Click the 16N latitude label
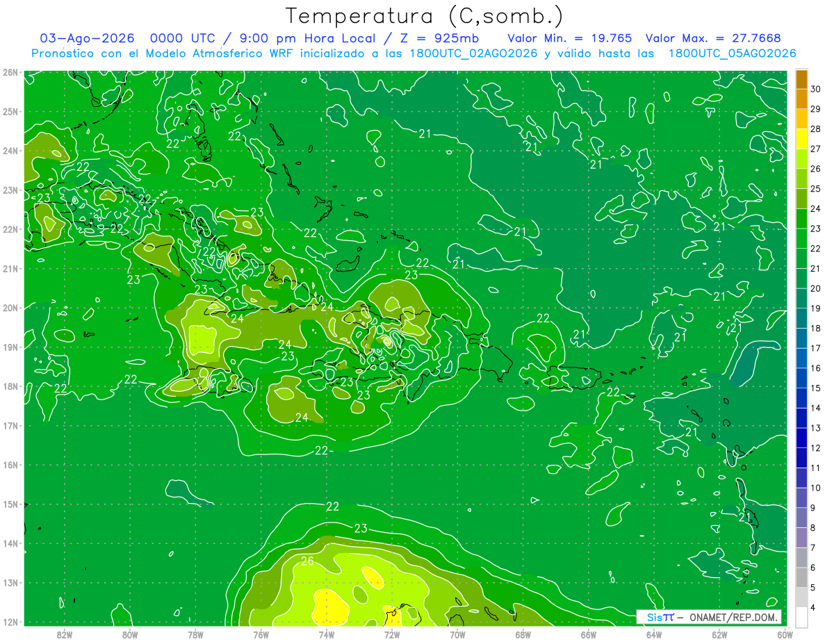Image resolution: width=834 pixels, height=644 pixels. click(10, 464)
